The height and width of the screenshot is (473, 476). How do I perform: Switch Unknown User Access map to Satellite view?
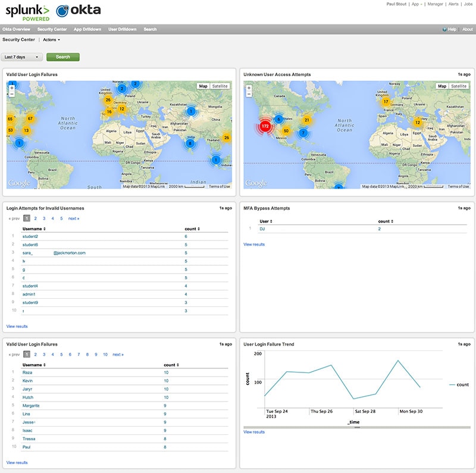459,86
